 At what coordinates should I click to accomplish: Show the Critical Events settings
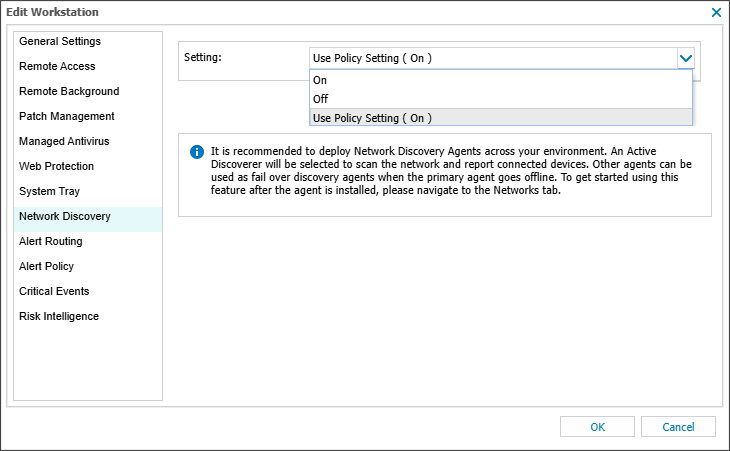[x=54, y=291]
